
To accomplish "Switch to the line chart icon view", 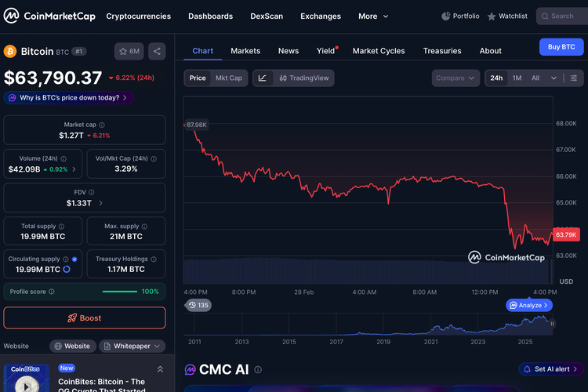I will (263, 78).
